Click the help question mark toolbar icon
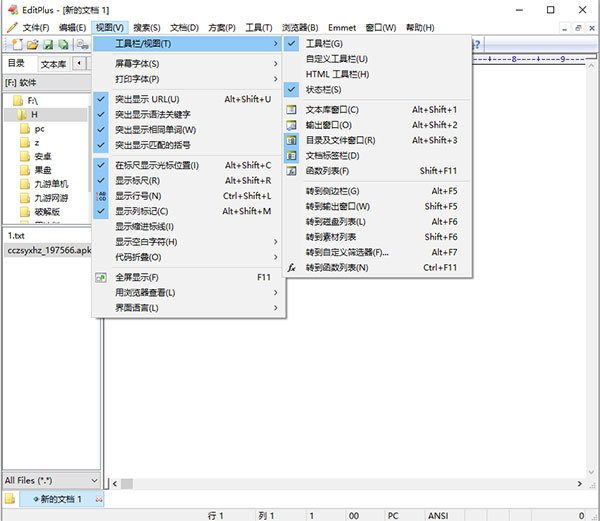This screenshot has height=521, width=600. 476,44
